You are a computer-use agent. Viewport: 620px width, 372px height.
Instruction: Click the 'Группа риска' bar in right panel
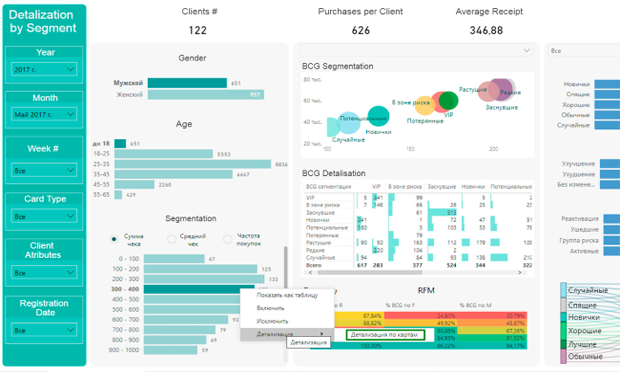[612, 240]
